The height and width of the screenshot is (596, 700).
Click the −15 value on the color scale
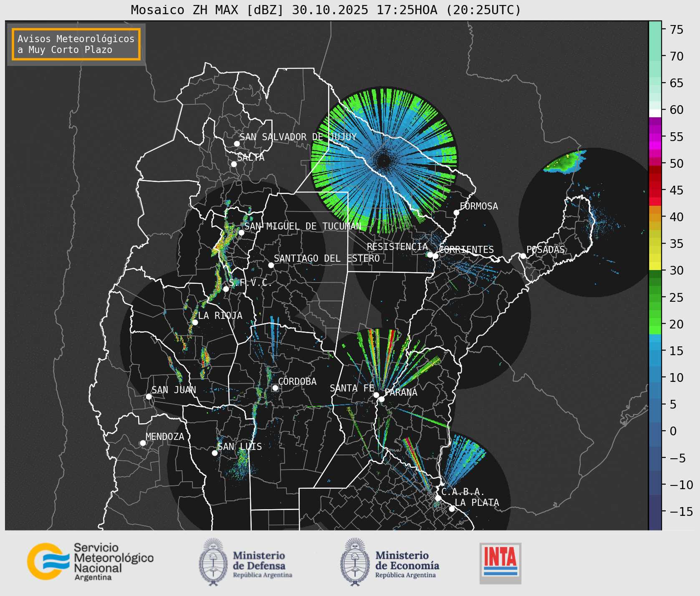pos(681,511)
